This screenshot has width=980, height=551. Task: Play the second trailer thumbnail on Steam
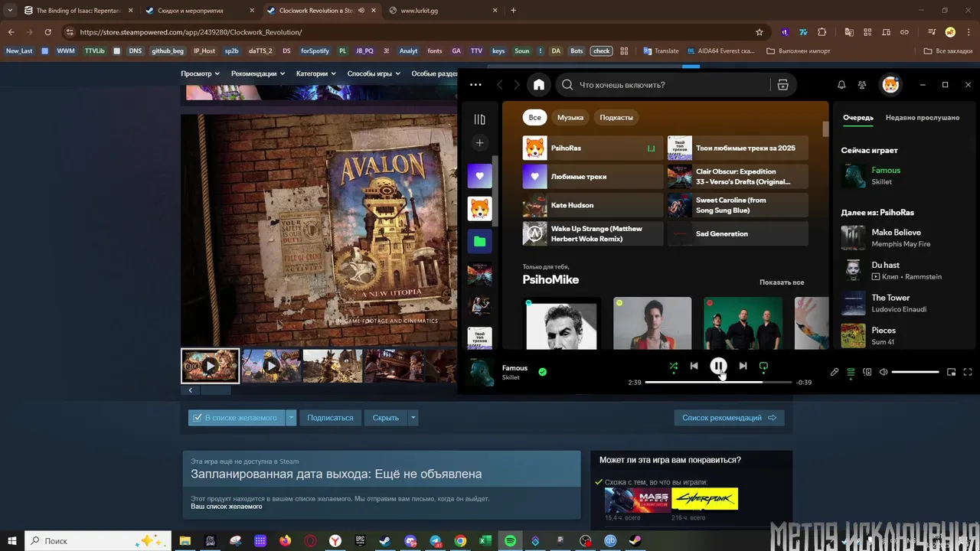click(271, 366)
